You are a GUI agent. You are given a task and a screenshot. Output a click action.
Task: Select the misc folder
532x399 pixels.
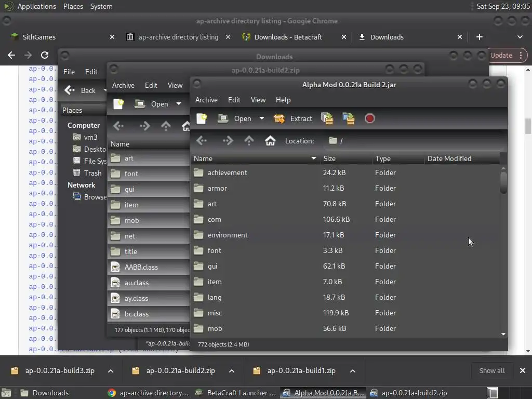[x=345, y=313]
